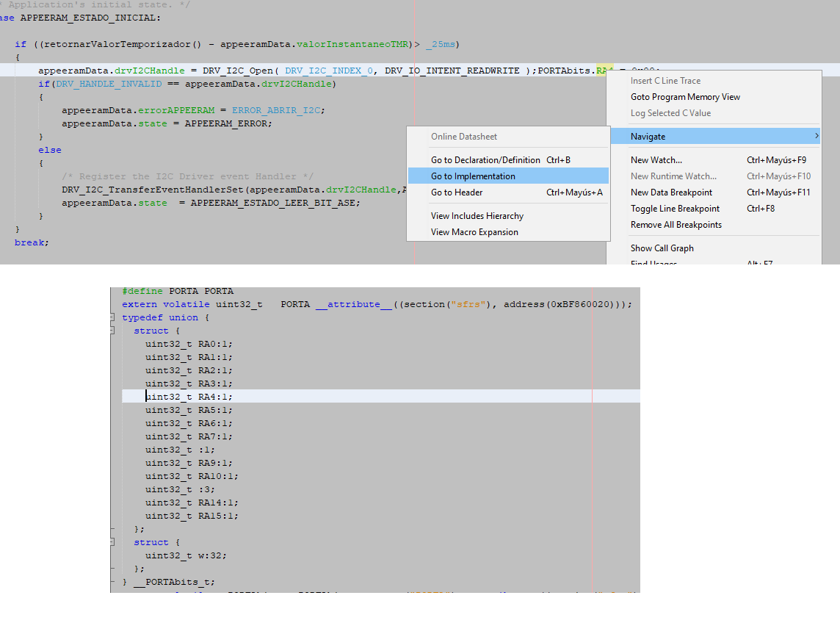The width and height of the screenshot is (840, 623).
Task: Click the disabled Online Datasheet entry
Action: [x=508, y=136]
